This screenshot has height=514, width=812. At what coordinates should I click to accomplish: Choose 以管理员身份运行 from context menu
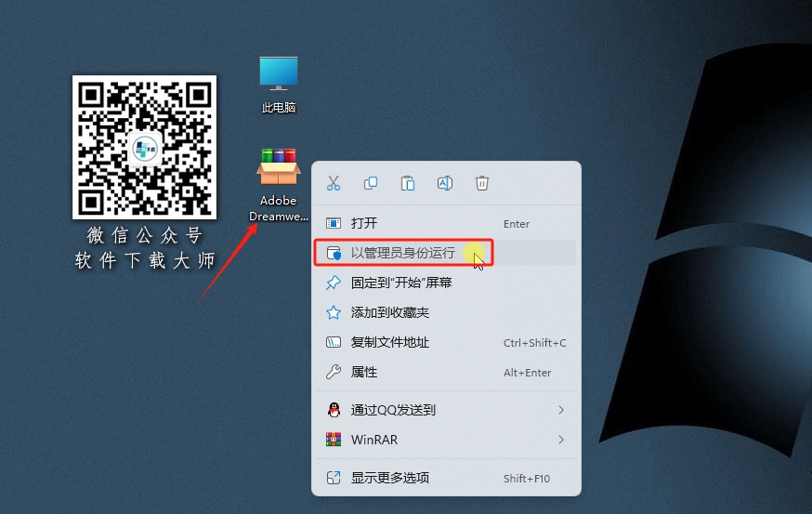pyautogui.click(x=446, y=253)
